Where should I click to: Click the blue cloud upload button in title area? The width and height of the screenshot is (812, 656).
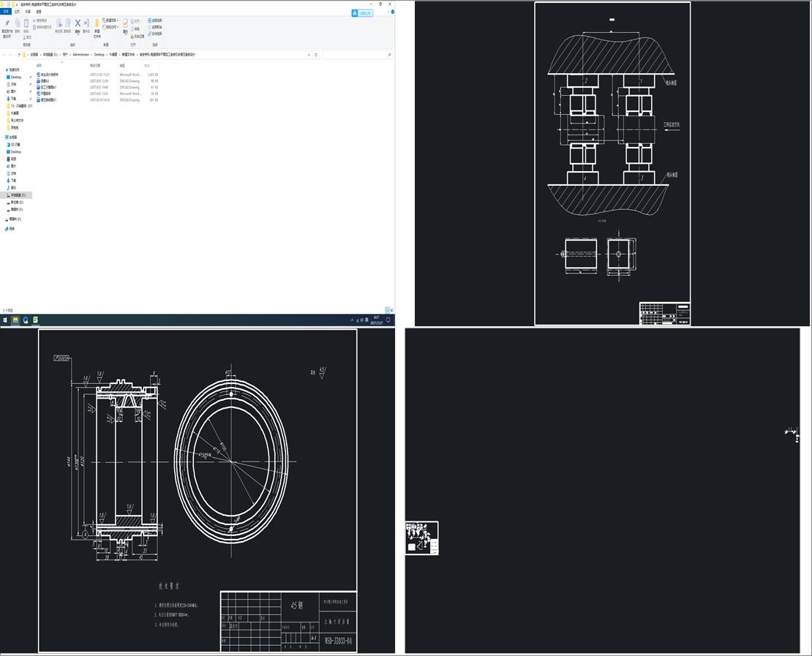[362, 13]
